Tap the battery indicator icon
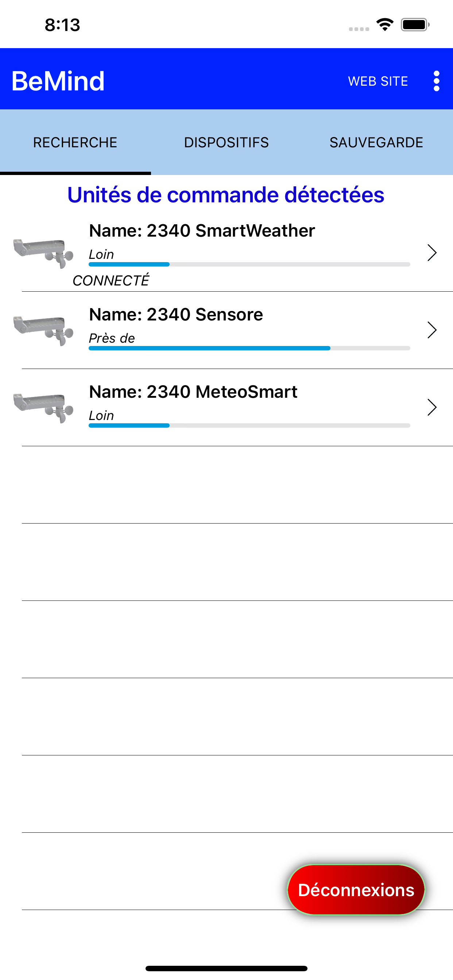The height and width of the screenshot is (980, 453). point(415,25)
